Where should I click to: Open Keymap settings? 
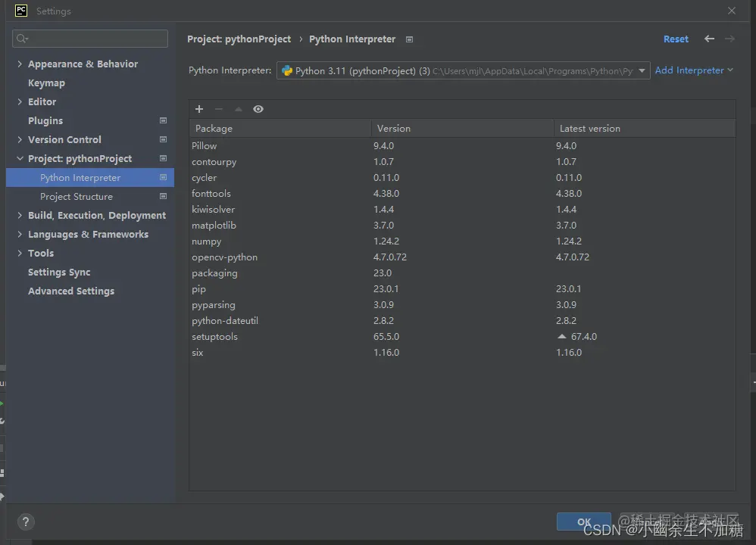(46, 83)
